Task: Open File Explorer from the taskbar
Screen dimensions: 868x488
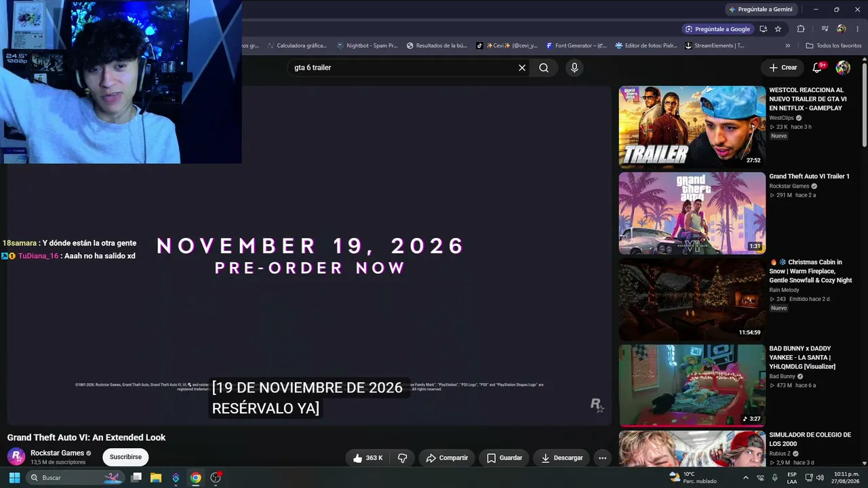Action: click(x=156, y=477)
